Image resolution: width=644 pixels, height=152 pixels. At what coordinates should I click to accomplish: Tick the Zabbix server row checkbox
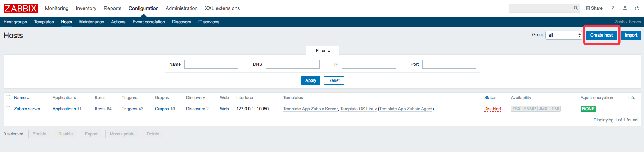(x=8, y=108)
